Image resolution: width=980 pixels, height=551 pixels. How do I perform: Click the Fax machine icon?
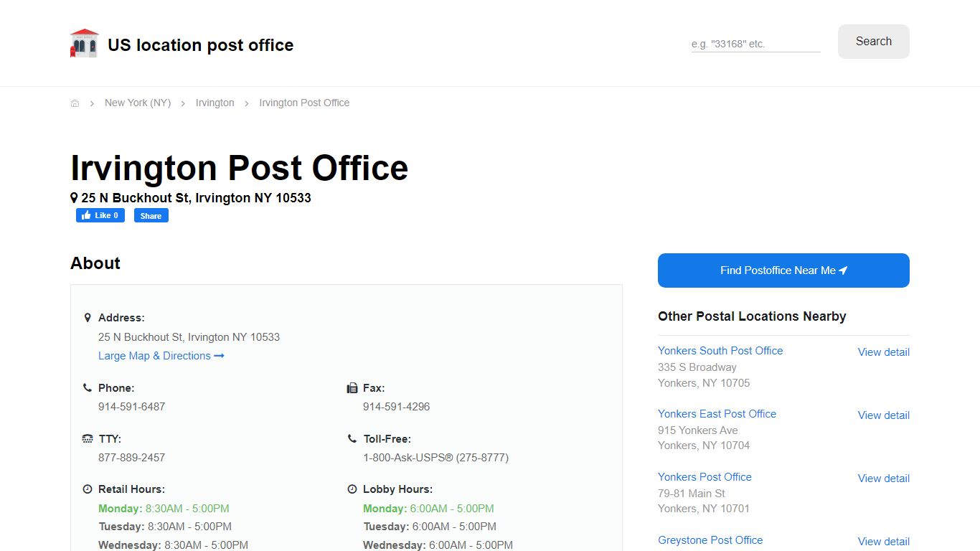click(x=352, y=388)
